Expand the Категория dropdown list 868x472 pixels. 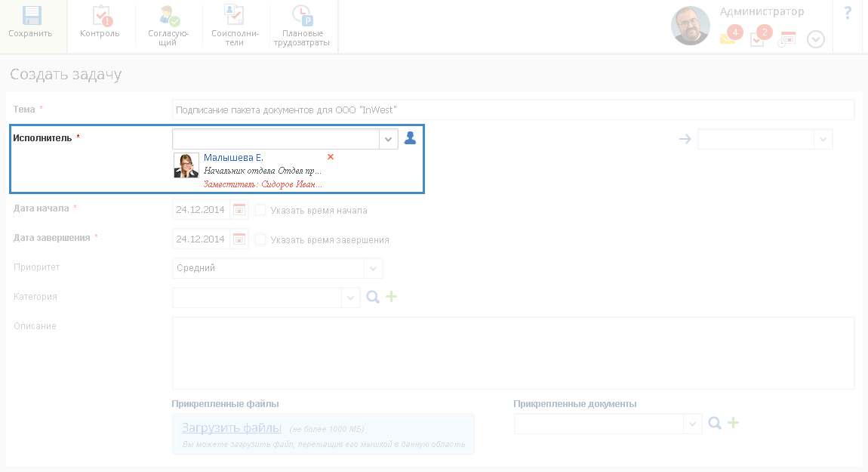(x=350, y=298)
